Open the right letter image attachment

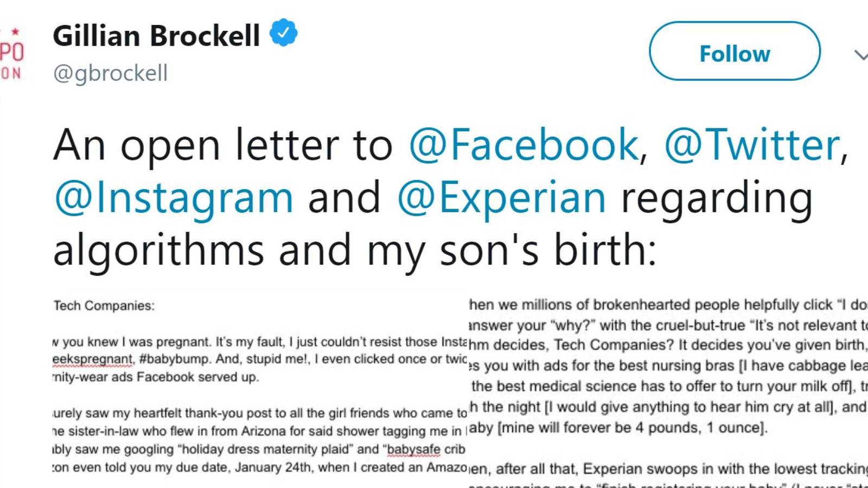(668, 388)
